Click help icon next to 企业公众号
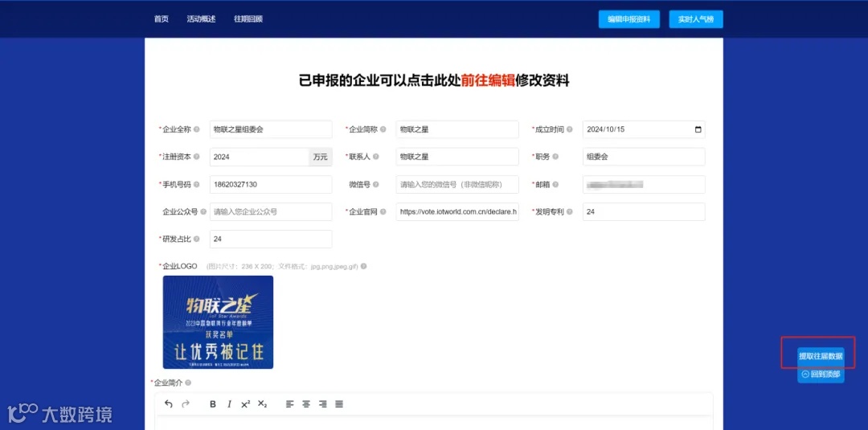The image size is (868, 430). pyautogui.click(x=203, y=211)
